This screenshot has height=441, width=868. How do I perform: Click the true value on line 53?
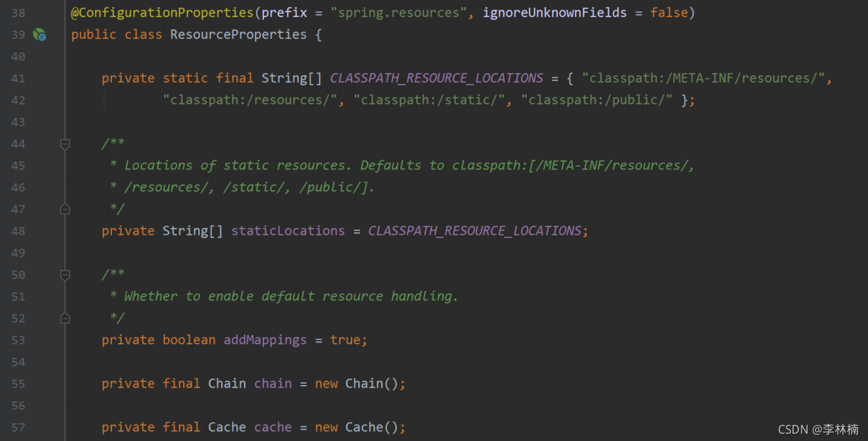pyautogui.click(x=345, y=340)
